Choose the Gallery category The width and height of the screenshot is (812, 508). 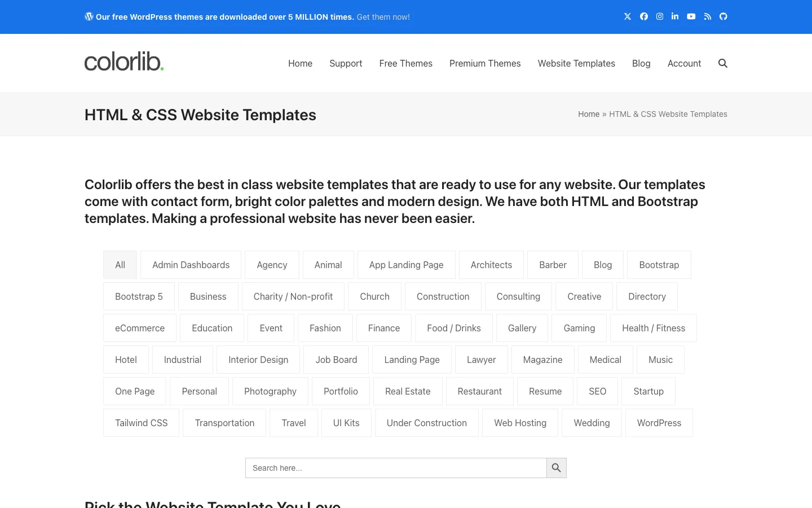pyautogui.click(x=522, y=328)
